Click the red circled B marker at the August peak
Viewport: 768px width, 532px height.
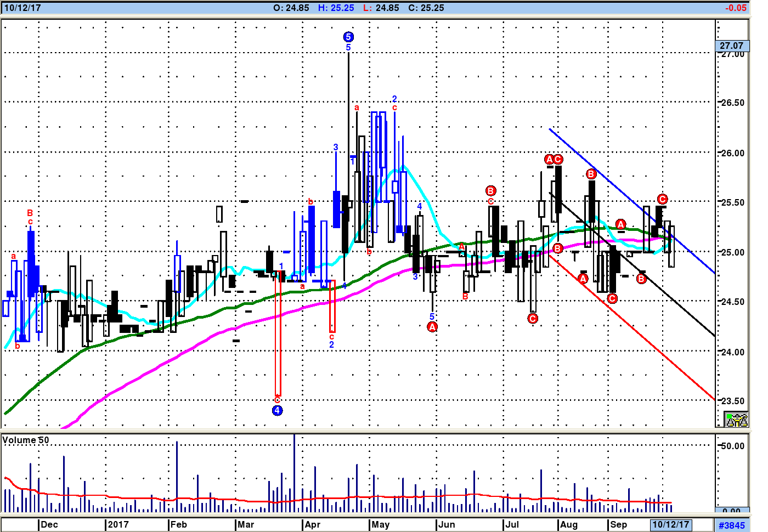591,174
